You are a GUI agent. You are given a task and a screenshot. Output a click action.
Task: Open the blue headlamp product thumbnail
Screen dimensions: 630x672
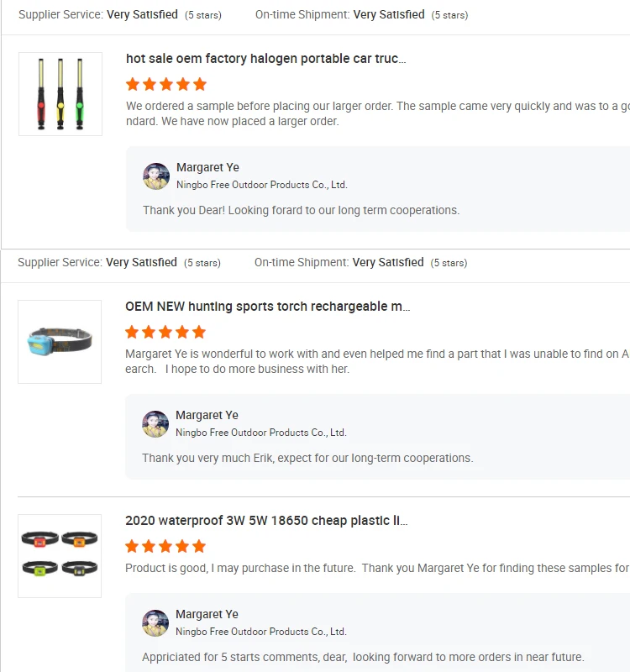[x=60, y=342]
